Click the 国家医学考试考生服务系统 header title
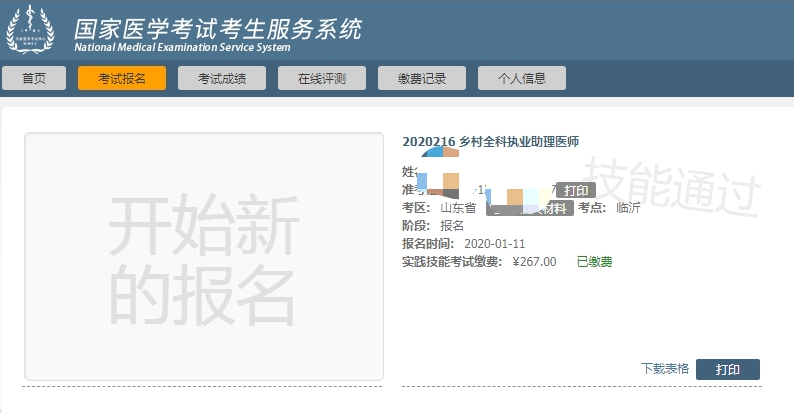 coord(218,26)
